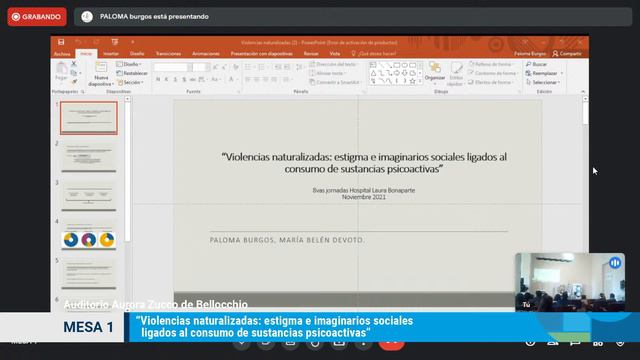Image resolution: width=640 pixels, height=360 pixels.
Task: Click the Italic K formatting icon
Action: coord(167,79)
